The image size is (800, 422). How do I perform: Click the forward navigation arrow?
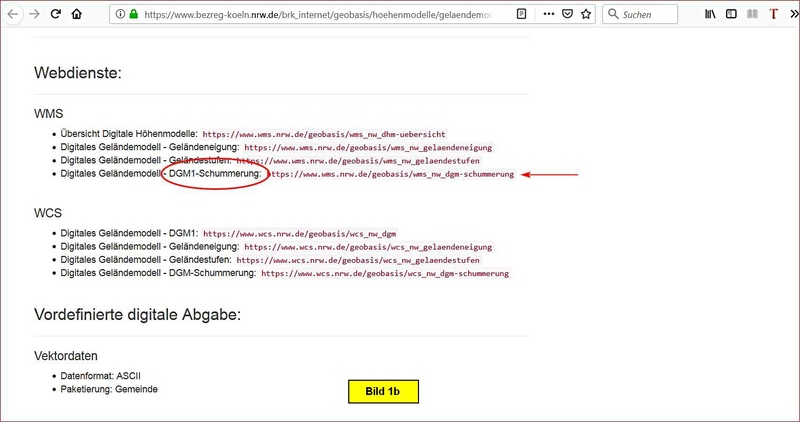(33, 15)
